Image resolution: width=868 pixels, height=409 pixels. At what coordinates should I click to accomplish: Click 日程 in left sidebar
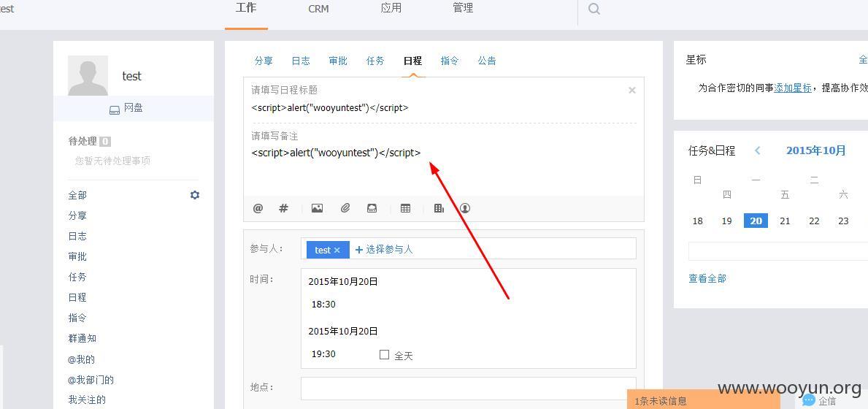click(77, 297)
